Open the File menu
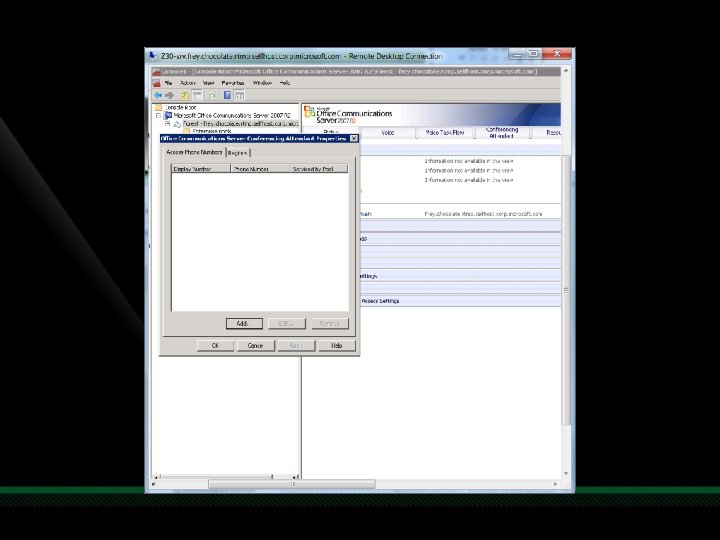 pos(169,83)
